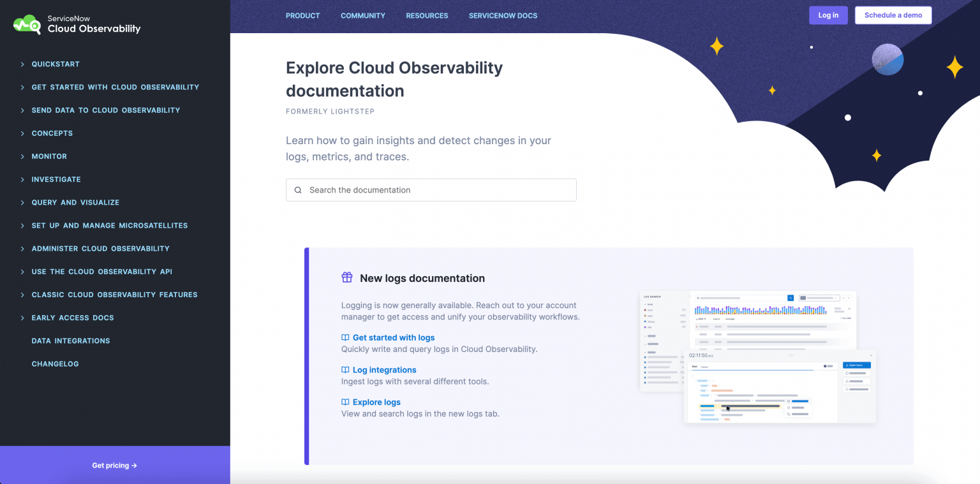Click the ServiceNow Cloud Observability logo
This screenshot has height=484, width=980.
(76, 24)
